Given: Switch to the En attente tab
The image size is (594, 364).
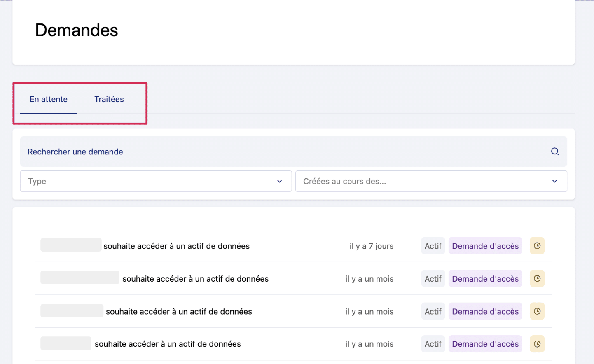Looking at the screenshot, I should click(x=49, y=99).
